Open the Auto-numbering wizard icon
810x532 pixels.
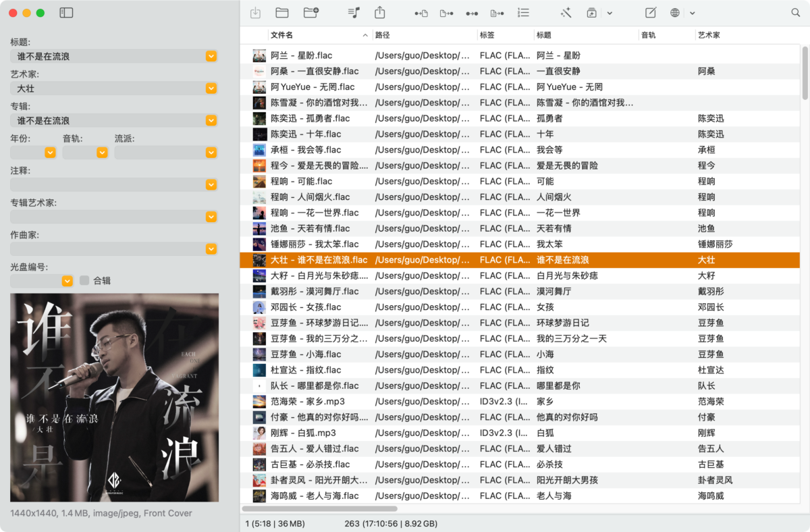(523, 13)
